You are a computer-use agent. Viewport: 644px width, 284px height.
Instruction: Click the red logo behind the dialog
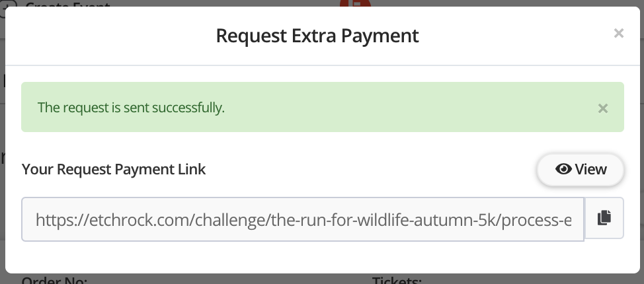click(355, 3)
